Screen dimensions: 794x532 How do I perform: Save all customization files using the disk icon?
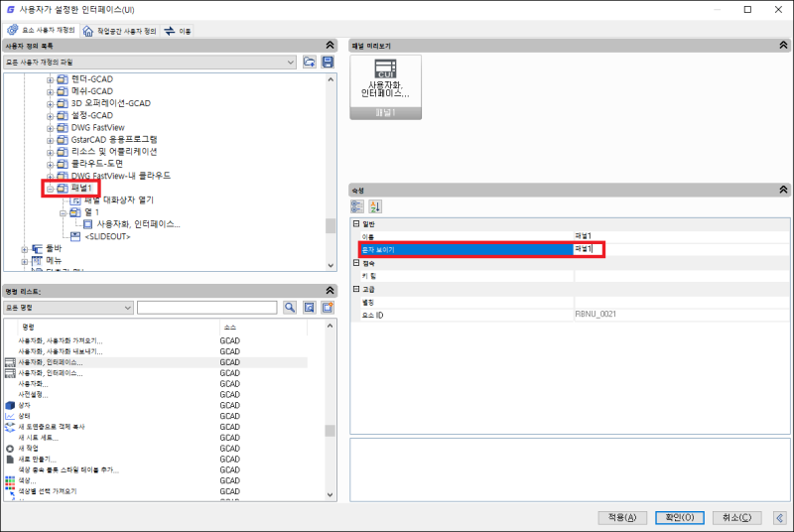point(329,63)
